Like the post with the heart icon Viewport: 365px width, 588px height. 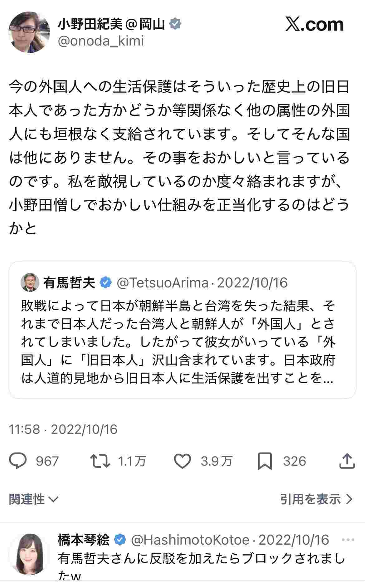pyautogui.click(x=182, y=461)
